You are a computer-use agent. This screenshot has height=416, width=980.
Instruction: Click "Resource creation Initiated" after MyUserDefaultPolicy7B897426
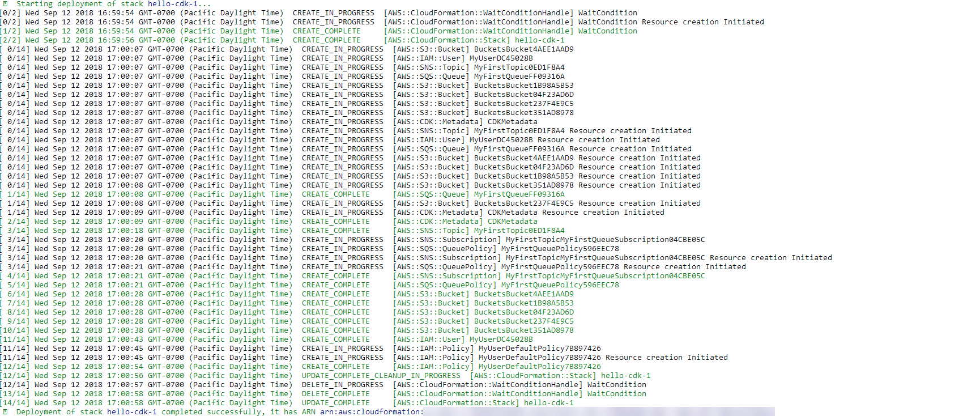point(667,358)
